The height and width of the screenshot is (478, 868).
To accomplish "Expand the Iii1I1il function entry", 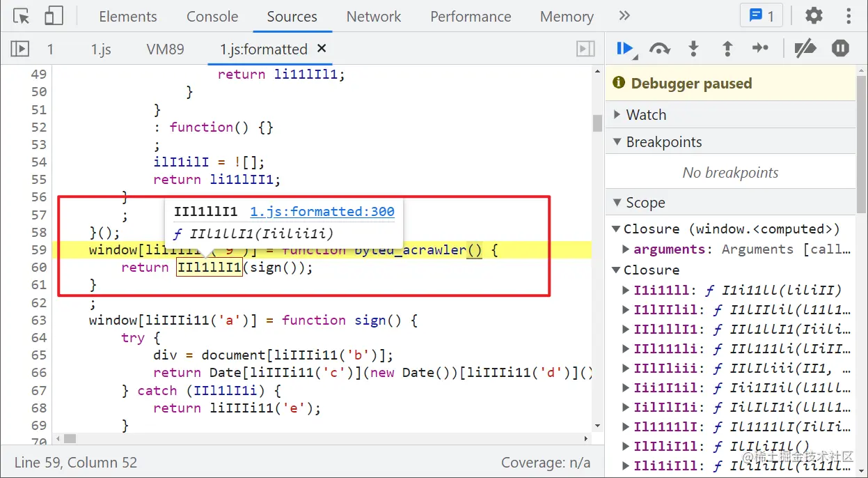I will [626, 387].
